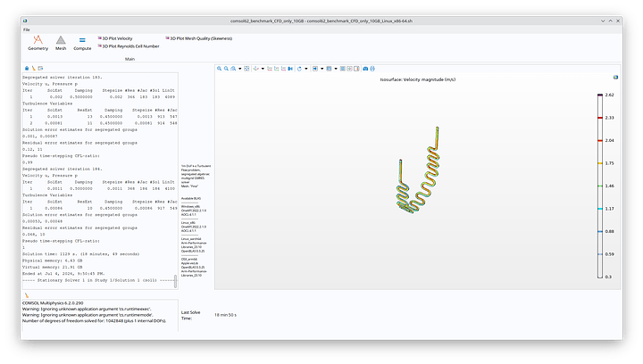Click the transparency icon
Viewport: 643px width, 364px height.
click(329, 69)
